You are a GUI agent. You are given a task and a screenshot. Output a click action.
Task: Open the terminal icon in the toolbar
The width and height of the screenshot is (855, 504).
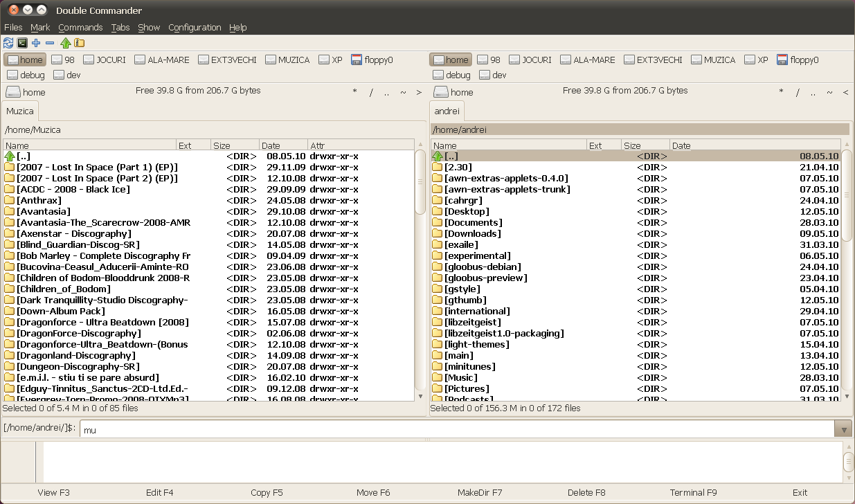tap(22, 43)
